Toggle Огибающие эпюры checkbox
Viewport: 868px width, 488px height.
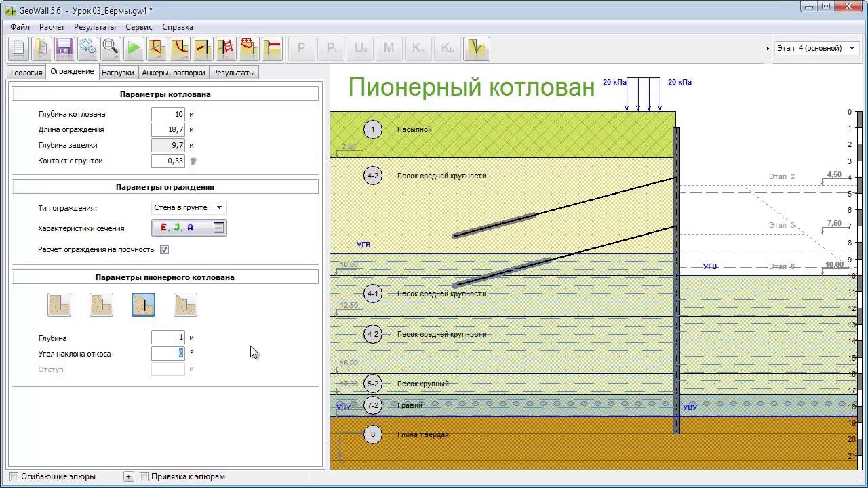14,476
